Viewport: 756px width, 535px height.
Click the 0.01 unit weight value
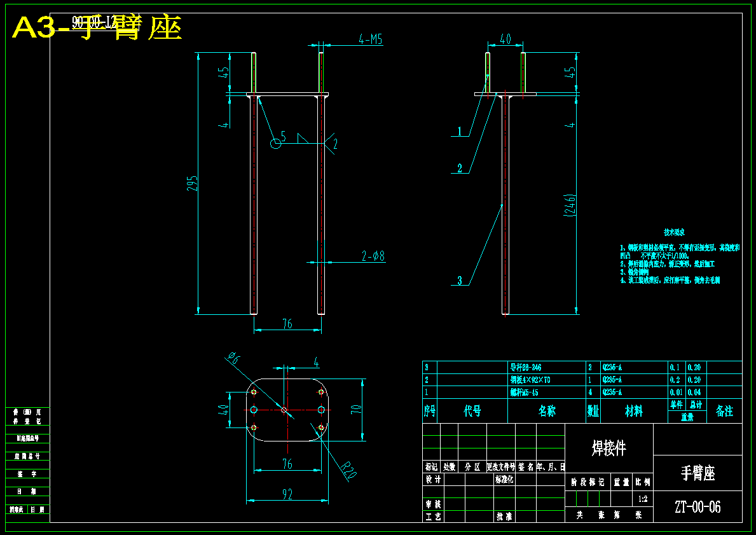coord(676,393)
